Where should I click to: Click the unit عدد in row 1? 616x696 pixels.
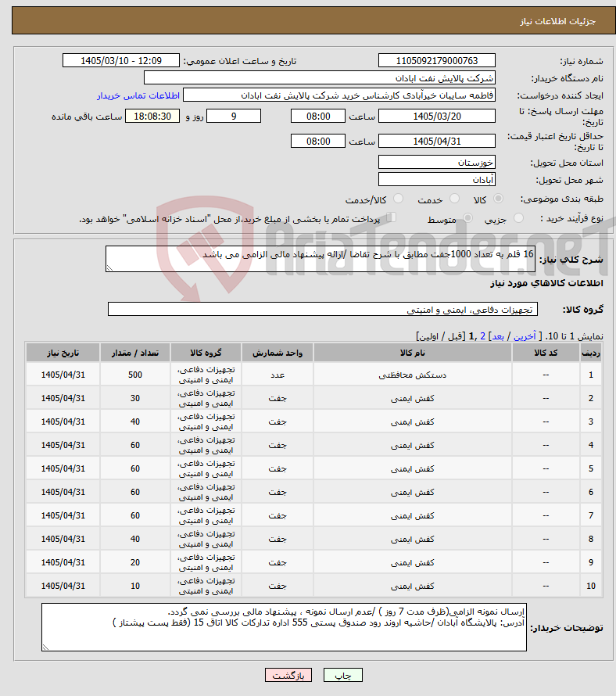point(278,375)
